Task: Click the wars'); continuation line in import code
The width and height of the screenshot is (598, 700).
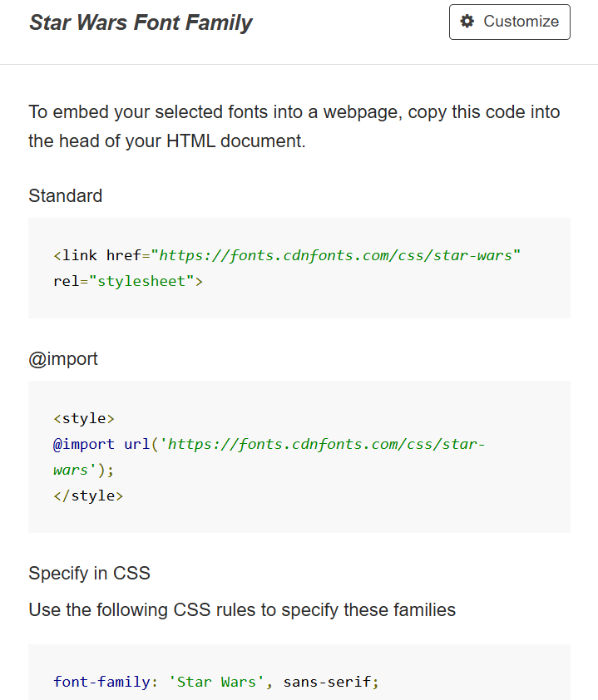Action: pos(83,470)
